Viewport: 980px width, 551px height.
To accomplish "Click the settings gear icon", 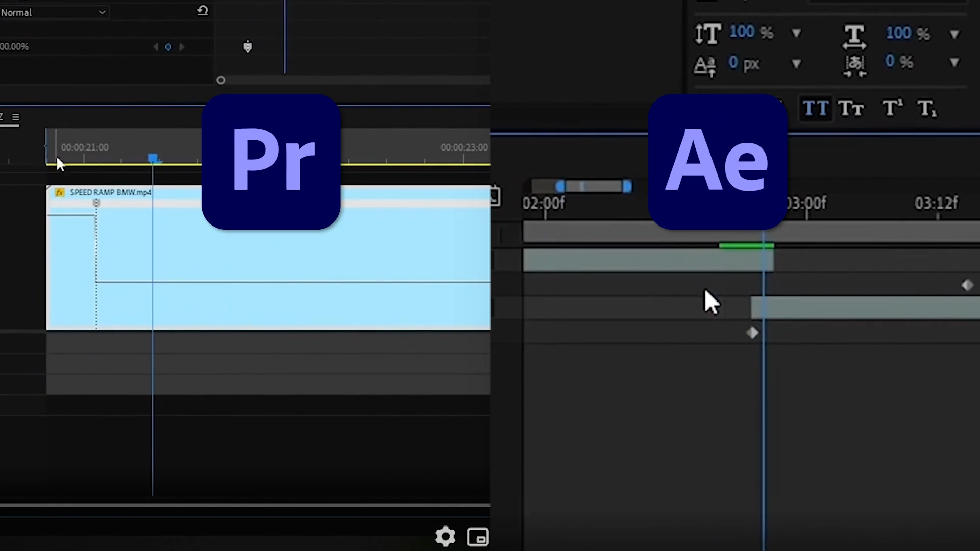I will click(445, 536).
